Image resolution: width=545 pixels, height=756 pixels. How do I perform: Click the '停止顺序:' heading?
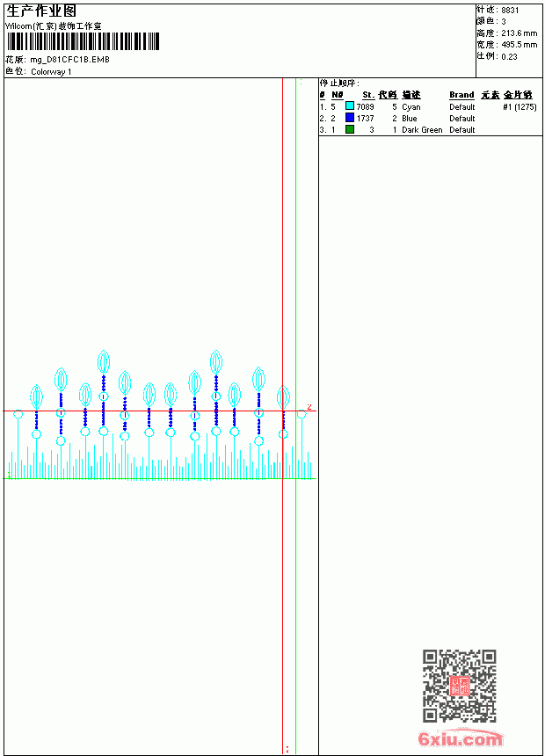click(339, 84)
